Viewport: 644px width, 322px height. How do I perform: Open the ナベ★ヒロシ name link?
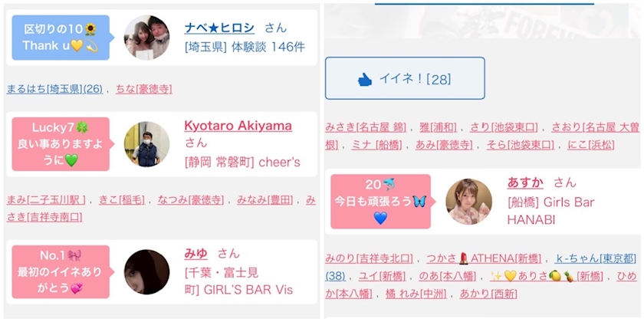pos(219,28)
